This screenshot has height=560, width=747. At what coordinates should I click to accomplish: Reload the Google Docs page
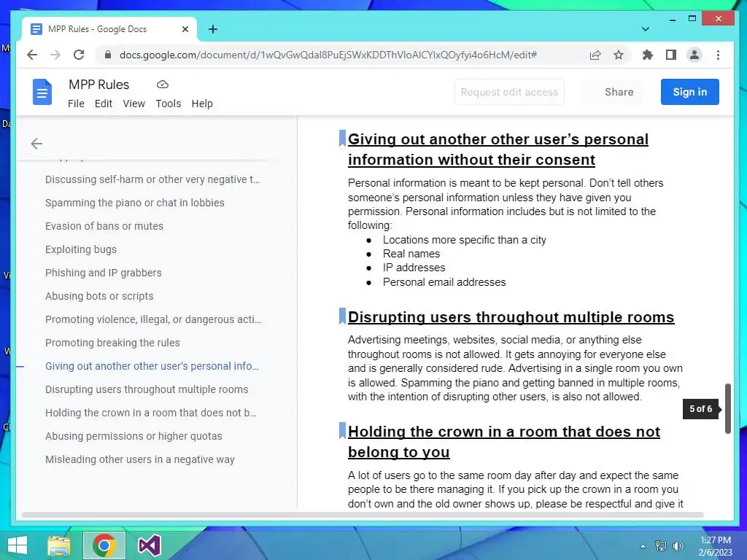(79, 55)
